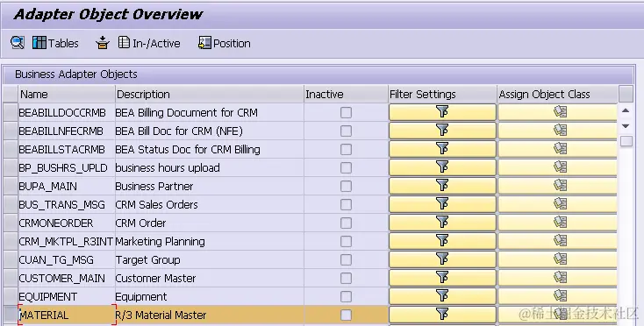The width and height of the screenshot is (644, 326).
Task: Open filter settings for BUS_TRANS_MSG
Action: pos(442,204)
